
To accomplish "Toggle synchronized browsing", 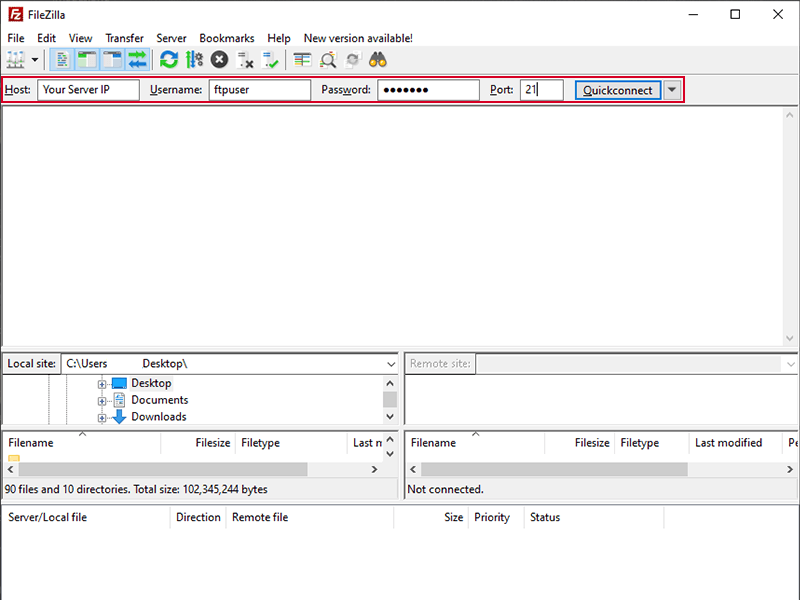I will [x=353, y=60].
